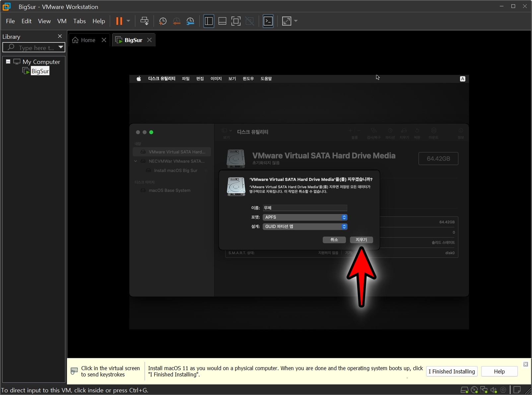Open the 파일 menu

(186, 79)
